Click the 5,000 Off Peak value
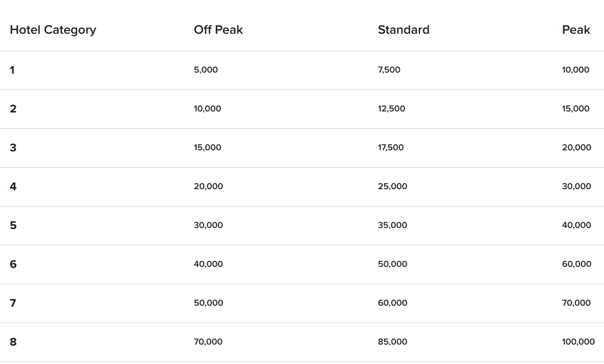604x364 pixels. pos(206,70)
